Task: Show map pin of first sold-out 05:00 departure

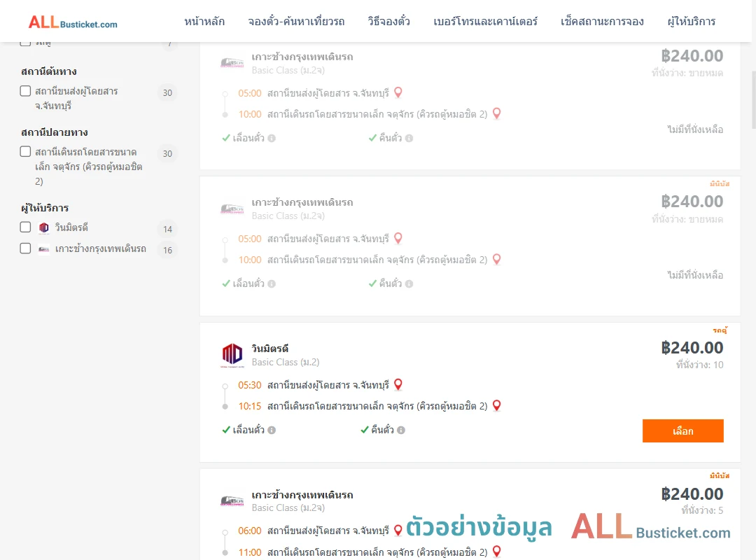Action: [x=398, y=92]
